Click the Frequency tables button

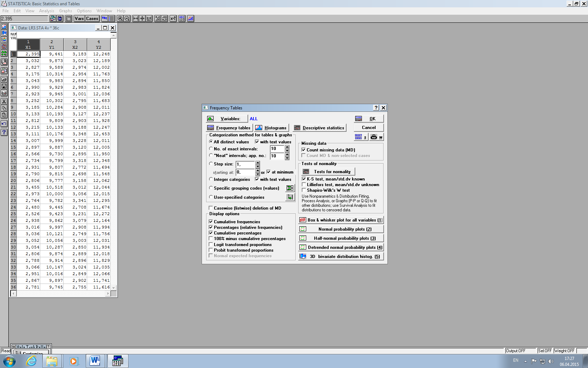click(229, 128)
